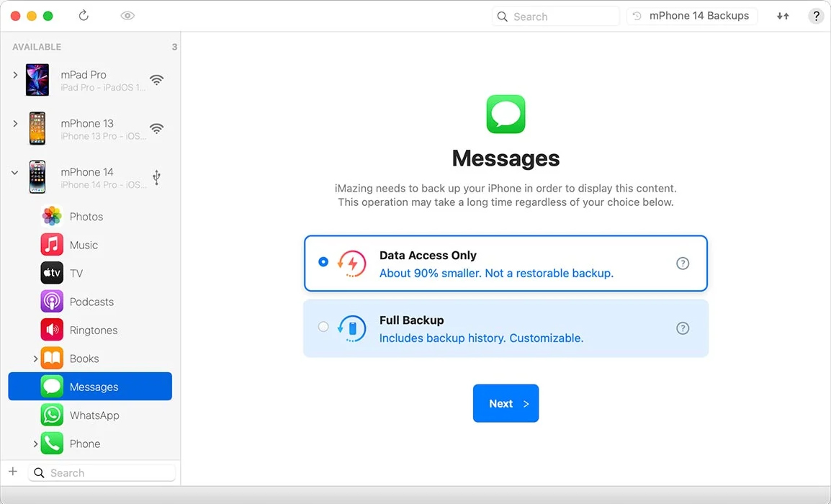Click the 'Ringtones' label in sidebar
Image resolution: width=831 pixels, height=504 pixels.
(x=94, y=330)
